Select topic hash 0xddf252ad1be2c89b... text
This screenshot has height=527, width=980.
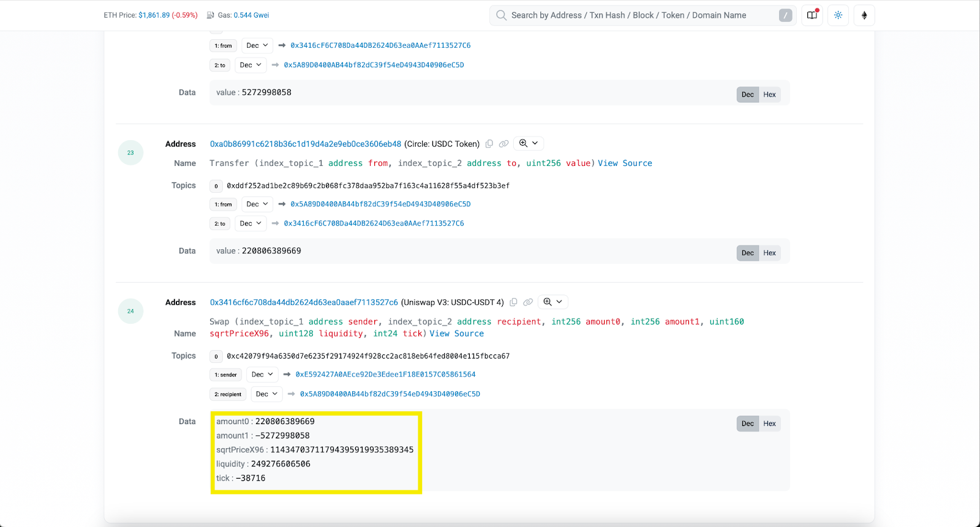click(368, 185)
